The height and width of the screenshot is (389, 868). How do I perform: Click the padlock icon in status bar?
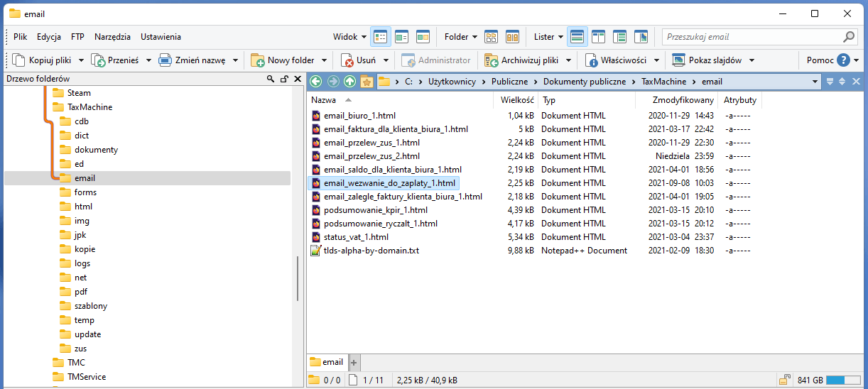(785, 380)
